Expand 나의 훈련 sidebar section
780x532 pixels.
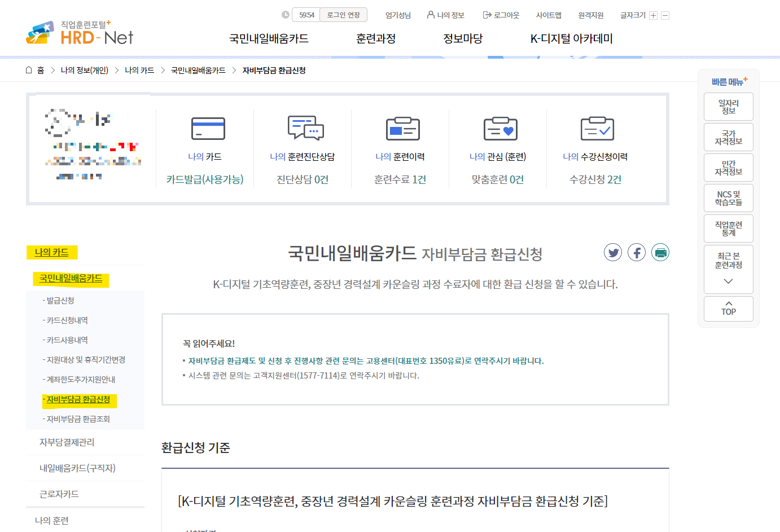[52, 520]
